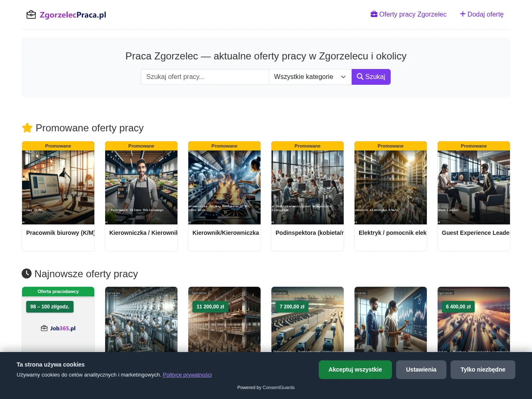The image size is (532, 399).
Task: Click the Kierownik/Kierowniczka offer title
Action: [x=226, y=233]
